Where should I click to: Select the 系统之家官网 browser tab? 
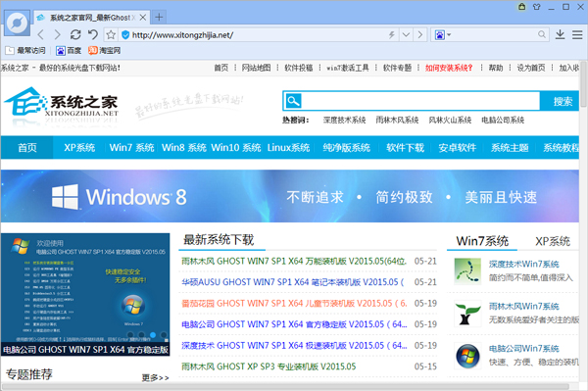[x=92, y=18]
